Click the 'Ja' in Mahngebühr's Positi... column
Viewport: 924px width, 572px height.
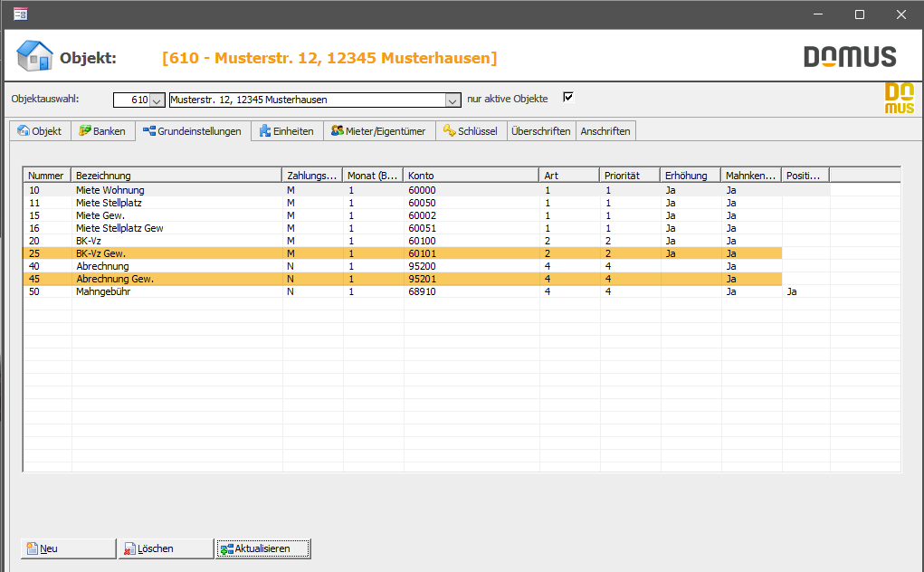pyautogui.click(x=791, y=291)
